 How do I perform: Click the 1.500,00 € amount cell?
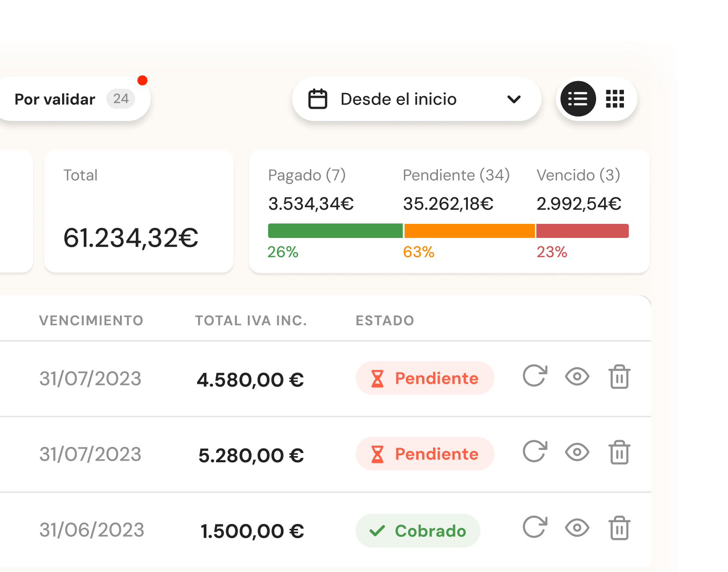[252, 531]
